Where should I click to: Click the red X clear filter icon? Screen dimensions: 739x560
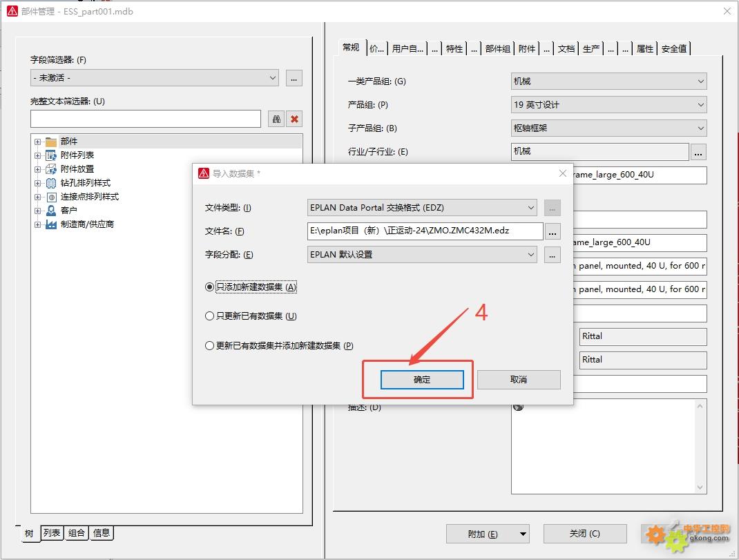tap(294, 119)
